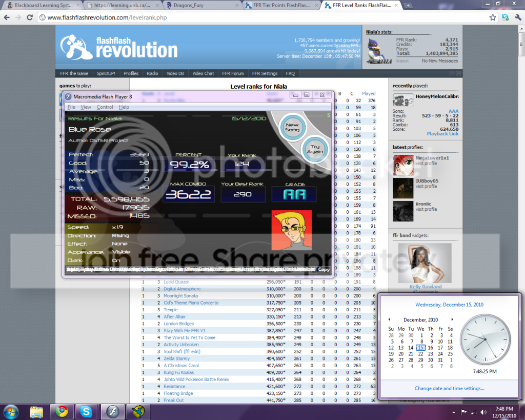Click the Playback Link hyperlink
525x420 pixels.
click(442, 134)
